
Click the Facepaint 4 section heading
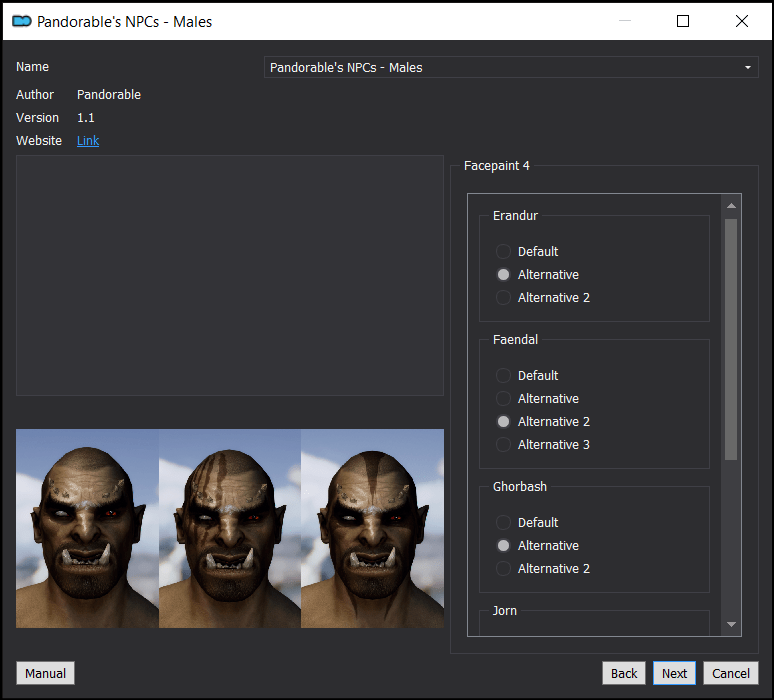(497, 166)
